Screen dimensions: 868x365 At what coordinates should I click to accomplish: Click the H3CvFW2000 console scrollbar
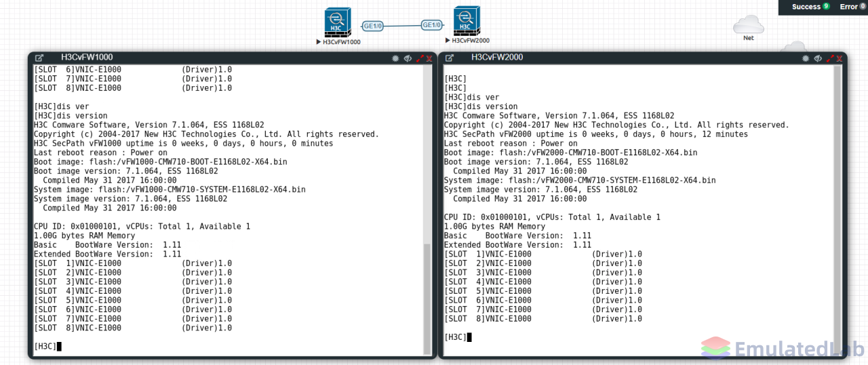[x=837, y=210]
